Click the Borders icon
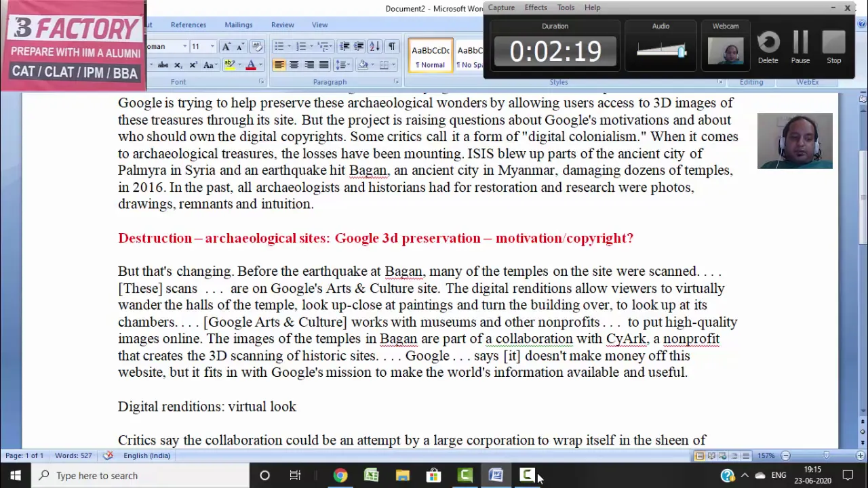868x488 pixels. (x=384, y=65)
